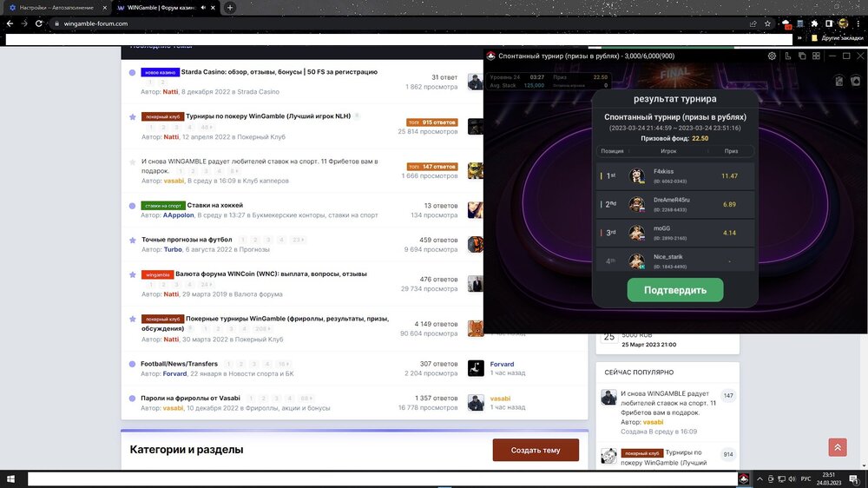The height and width of the screenshot is (488, 868).
Task: Open Другие закладки bookmarks folder
Action: point(837,38)
